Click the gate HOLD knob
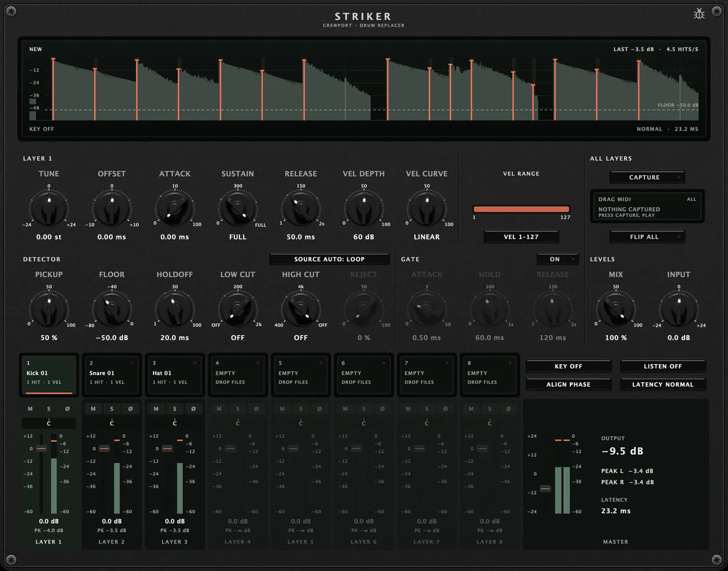The height and width of the screenshot is (571, 728). click(489, 309)
